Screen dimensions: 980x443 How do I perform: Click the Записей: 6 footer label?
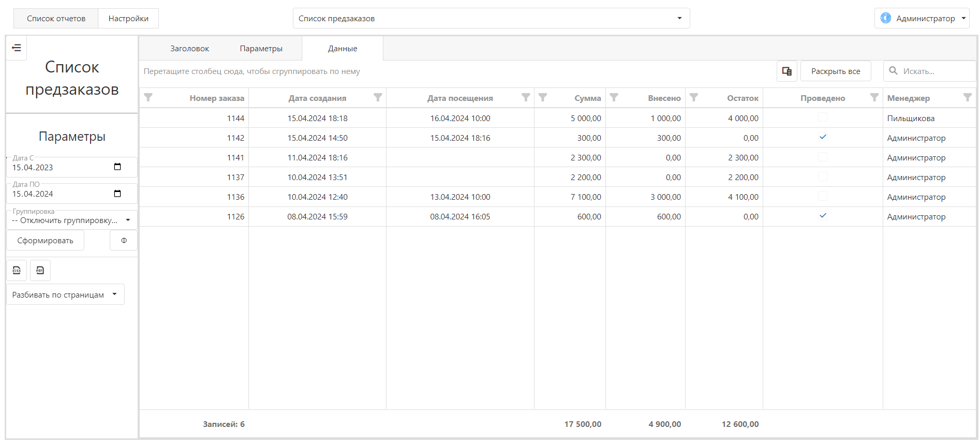click(x=224, y=424)
